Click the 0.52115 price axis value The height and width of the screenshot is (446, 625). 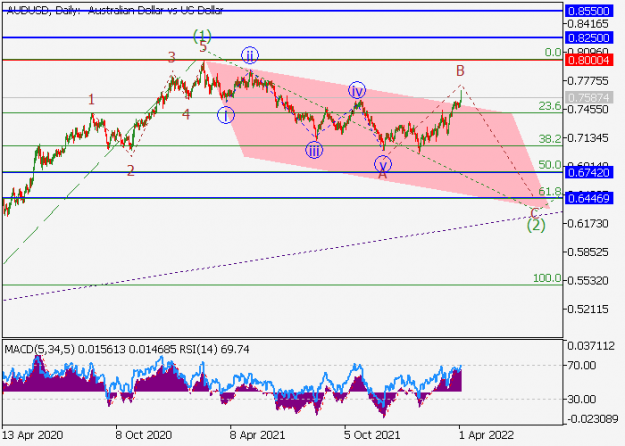tap(588, 309)
